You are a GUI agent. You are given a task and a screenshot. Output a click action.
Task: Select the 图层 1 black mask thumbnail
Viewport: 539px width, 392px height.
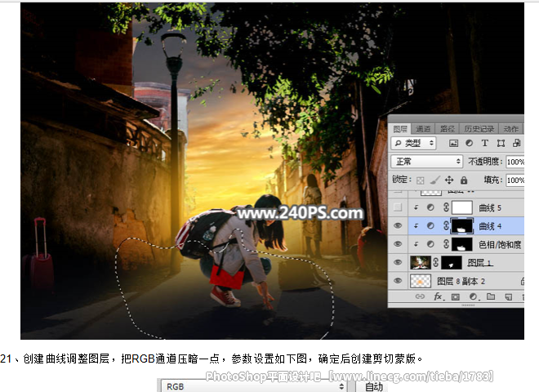click(x=452, y=263)
